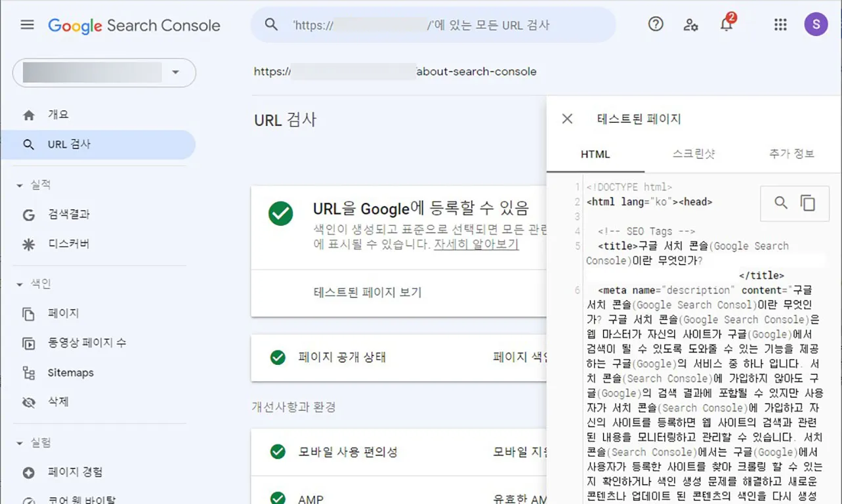Click green check next to 모바일 사용 편의성
The width and height of the screenshot is (842, 504).
[278, 452]
